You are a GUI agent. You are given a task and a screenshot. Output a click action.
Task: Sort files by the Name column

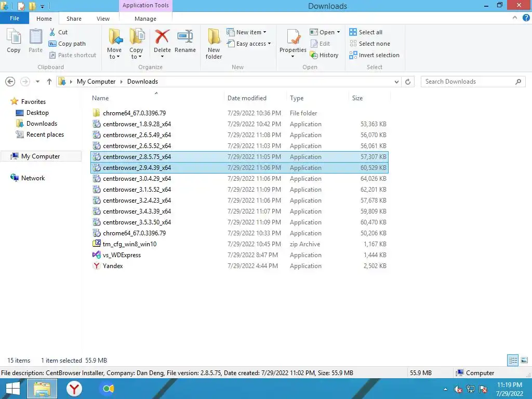pyautogui.click(x=156, y=98)
